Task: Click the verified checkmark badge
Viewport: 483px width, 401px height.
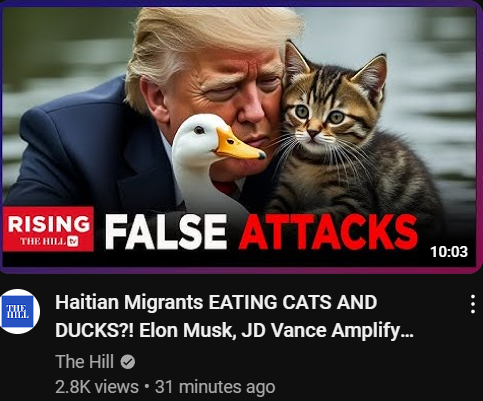Action: tap(128, 362)
